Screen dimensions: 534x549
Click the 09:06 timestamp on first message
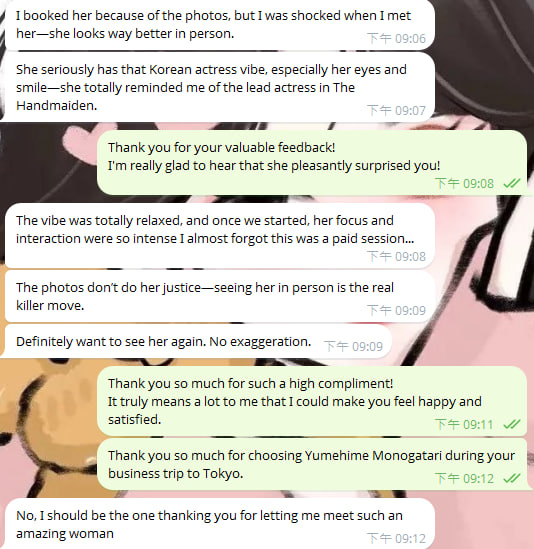(396, 38)
